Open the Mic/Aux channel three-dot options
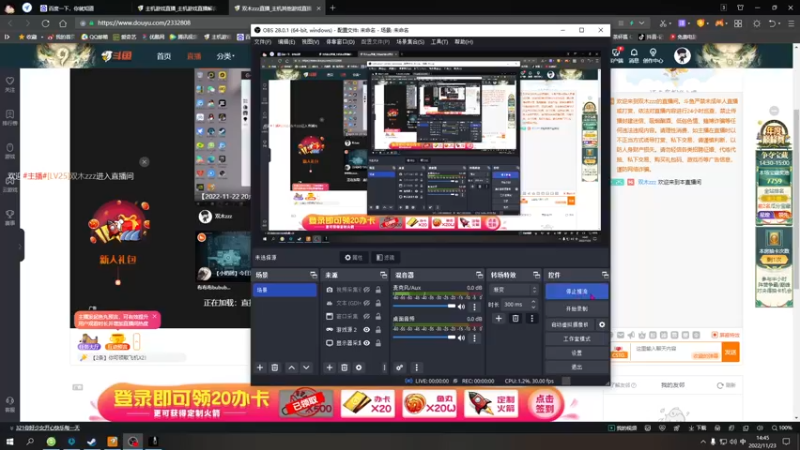The image size is (800, 450). 474,307
